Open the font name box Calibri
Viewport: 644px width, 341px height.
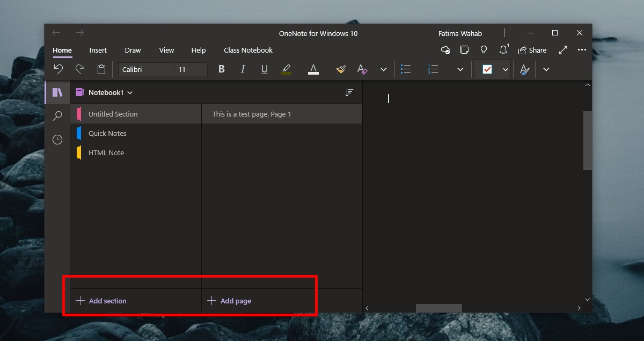pos(146,69)
